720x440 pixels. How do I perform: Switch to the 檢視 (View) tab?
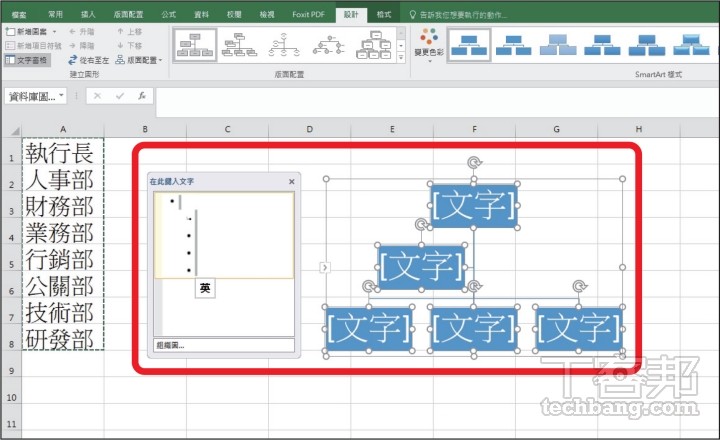pyautogui.click(x=267, y=15)
